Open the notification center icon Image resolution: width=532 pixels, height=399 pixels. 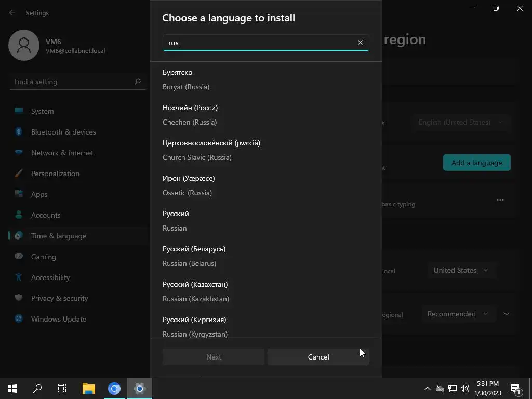(516, 389)
